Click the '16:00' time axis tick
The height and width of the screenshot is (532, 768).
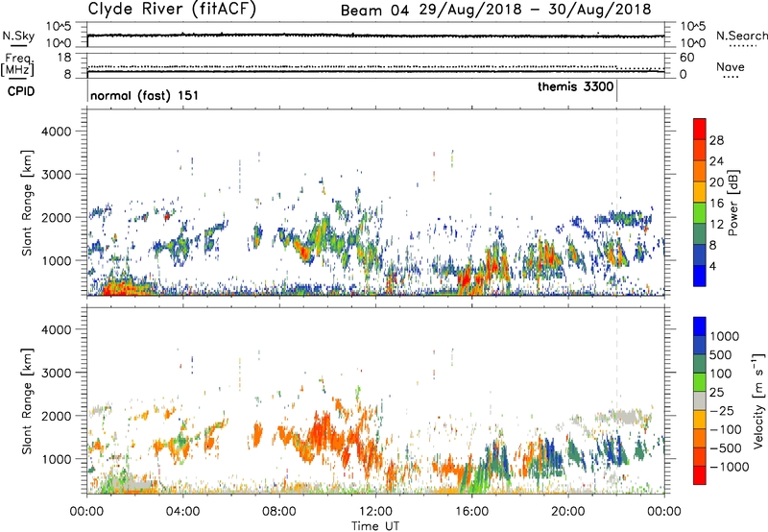(x=471, y=511)
